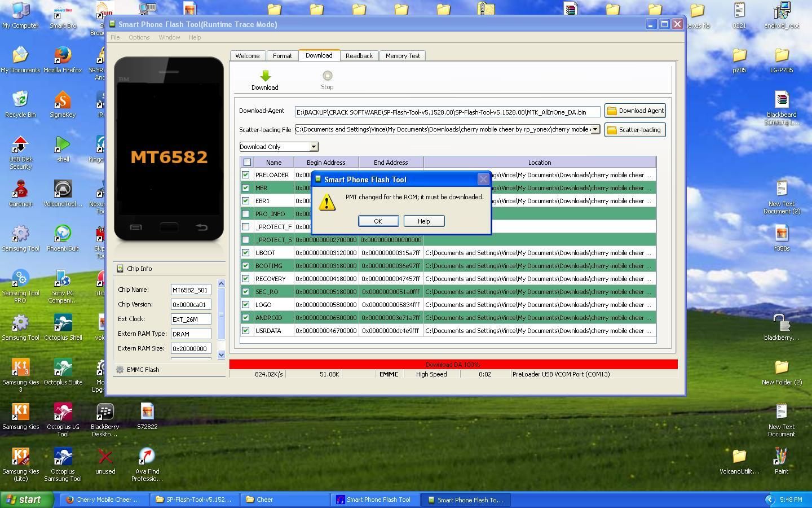Screen dimensions: 812x508
Task: Launch Octoplus LG Tool shortcut
Action: (63, 412)
